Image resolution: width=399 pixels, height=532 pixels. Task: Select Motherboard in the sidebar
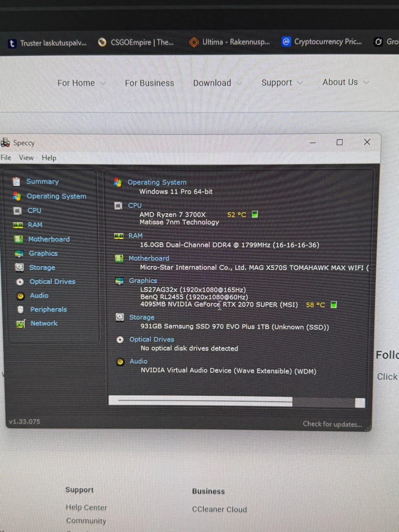click(x=49, y=239)
